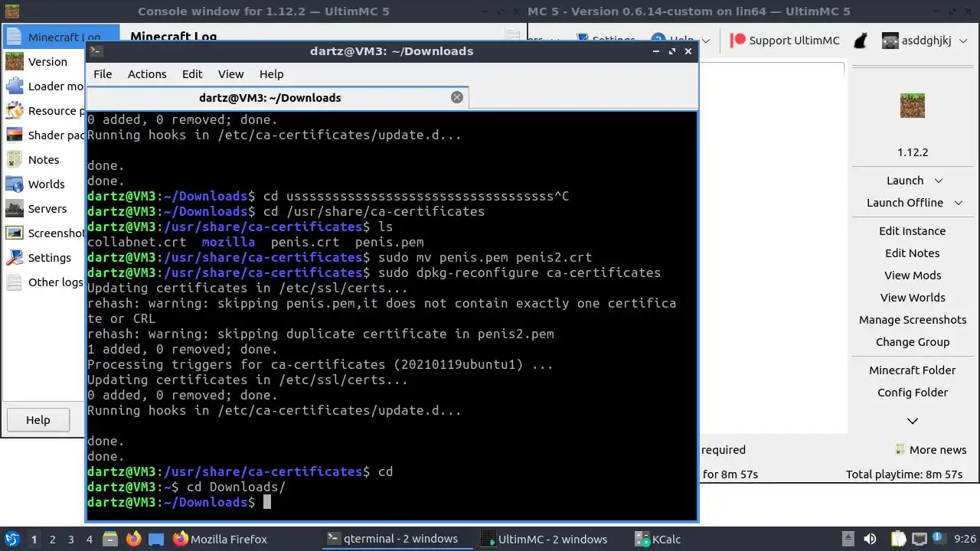This screenshot has width=980, height=551.
Task: Click Launch in UltimMC side panel
Action: (x=905, y=181)
